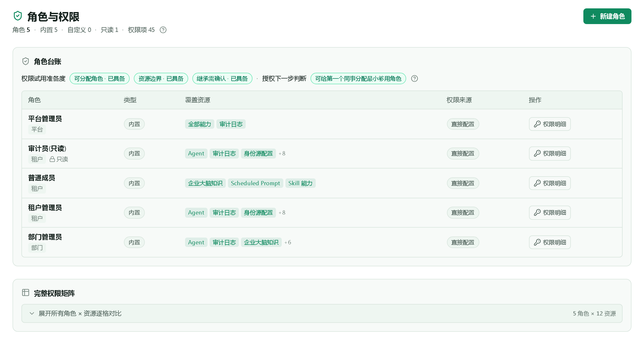
Task: Click the 覆盖资源 column header
Action: [x=198, y=100]
